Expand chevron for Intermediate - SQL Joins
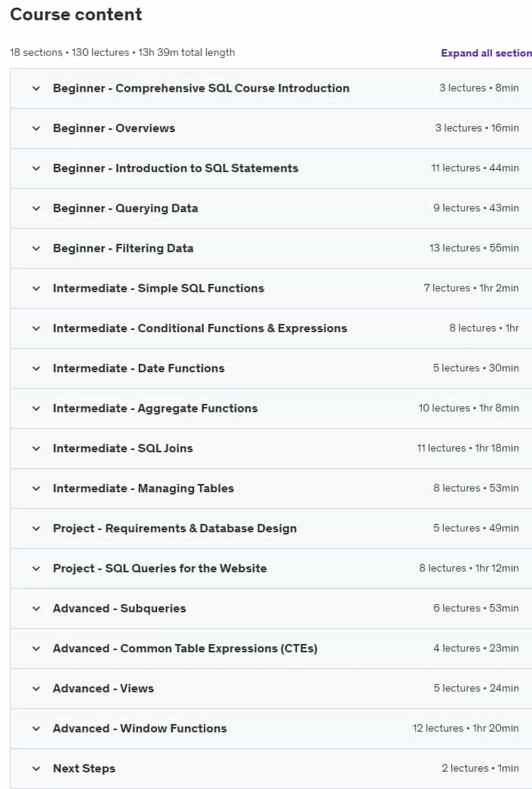Screen dimensions: 532x789 (36, 448)
